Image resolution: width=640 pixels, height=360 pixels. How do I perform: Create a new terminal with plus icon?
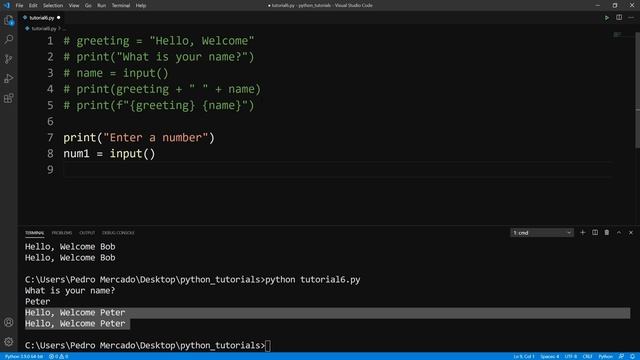(583, 233)
